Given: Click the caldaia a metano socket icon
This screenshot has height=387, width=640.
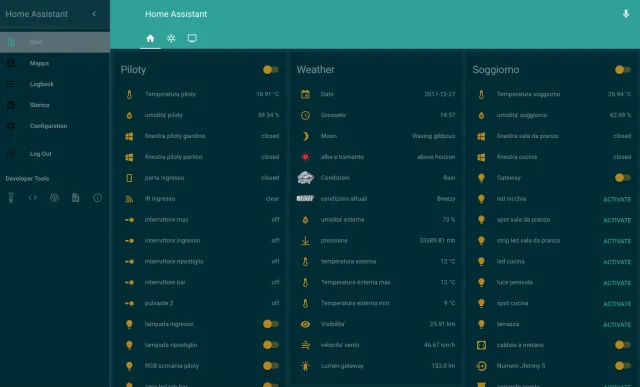Looking at the screenshot, I should pyautogui.click(x=481, y=345).
